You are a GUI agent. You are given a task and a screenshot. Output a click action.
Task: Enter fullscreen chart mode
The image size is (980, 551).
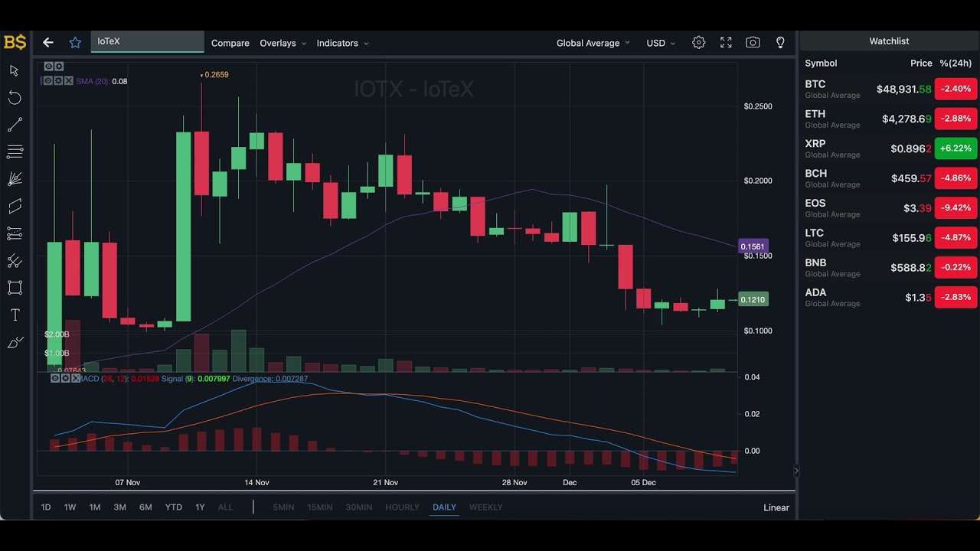click(726, 43)
